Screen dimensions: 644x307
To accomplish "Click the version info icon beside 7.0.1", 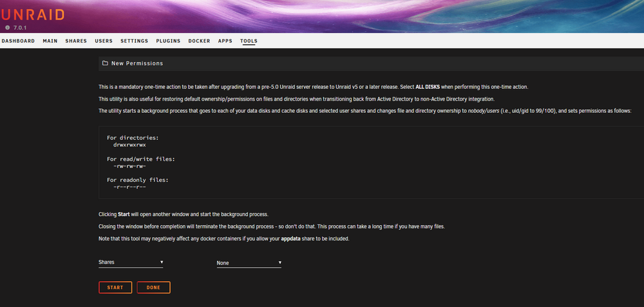I will [x=7, y=28].
